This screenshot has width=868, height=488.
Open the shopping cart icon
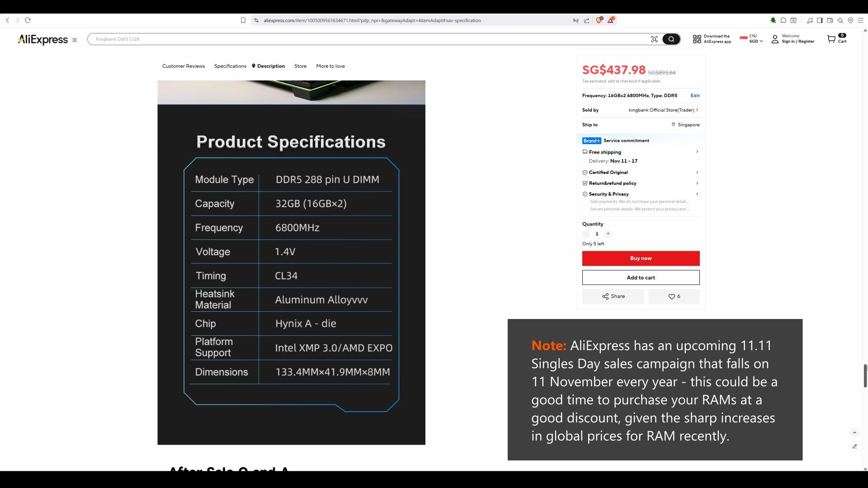pos(831,39)
